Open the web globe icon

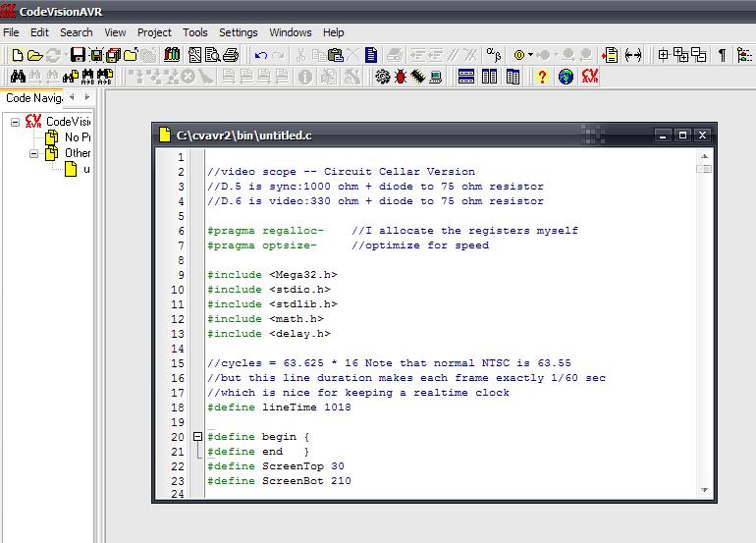pyautogui.click(x=566, y=77)
